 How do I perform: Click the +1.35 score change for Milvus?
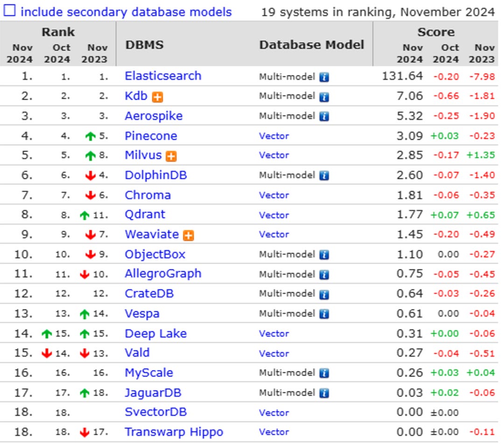coord(481,155)
